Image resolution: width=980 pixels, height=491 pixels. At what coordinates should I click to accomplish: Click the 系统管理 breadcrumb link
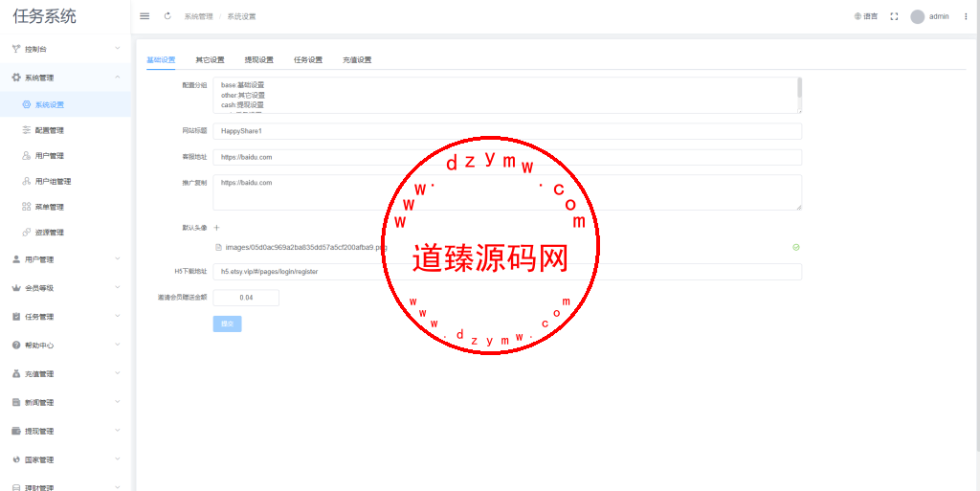pyautogui.click(x=198, y=17)
